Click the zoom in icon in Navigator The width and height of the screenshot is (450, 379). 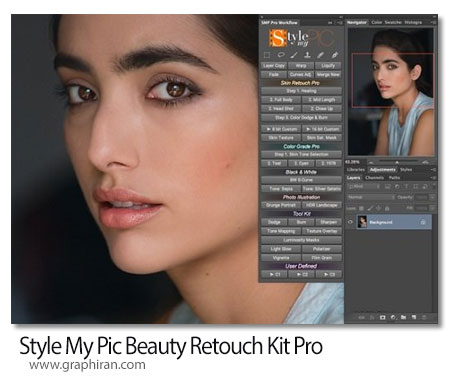[425, 162]
